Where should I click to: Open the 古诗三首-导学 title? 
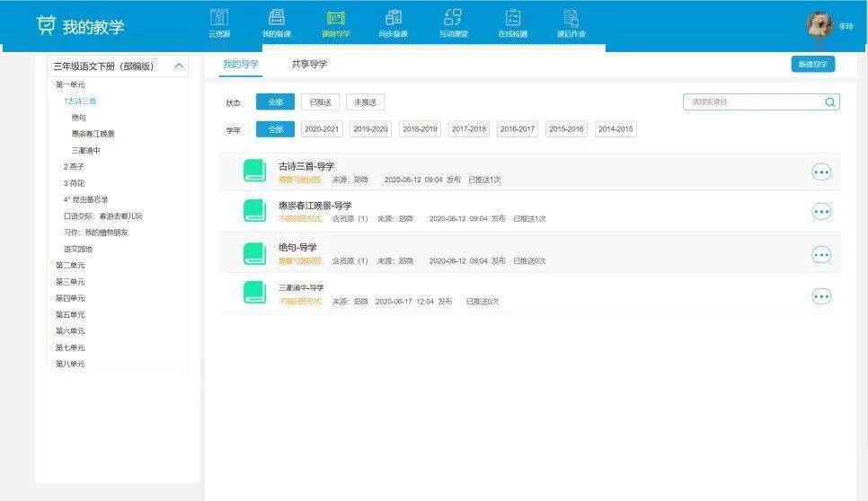(306, 166)
